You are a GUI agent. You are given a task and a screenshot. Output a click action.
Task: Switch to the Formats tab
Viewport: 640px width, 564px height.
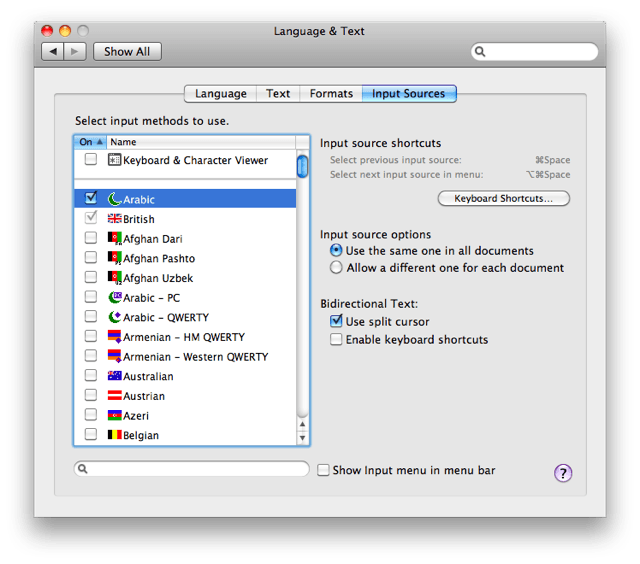tap(331, 94)
